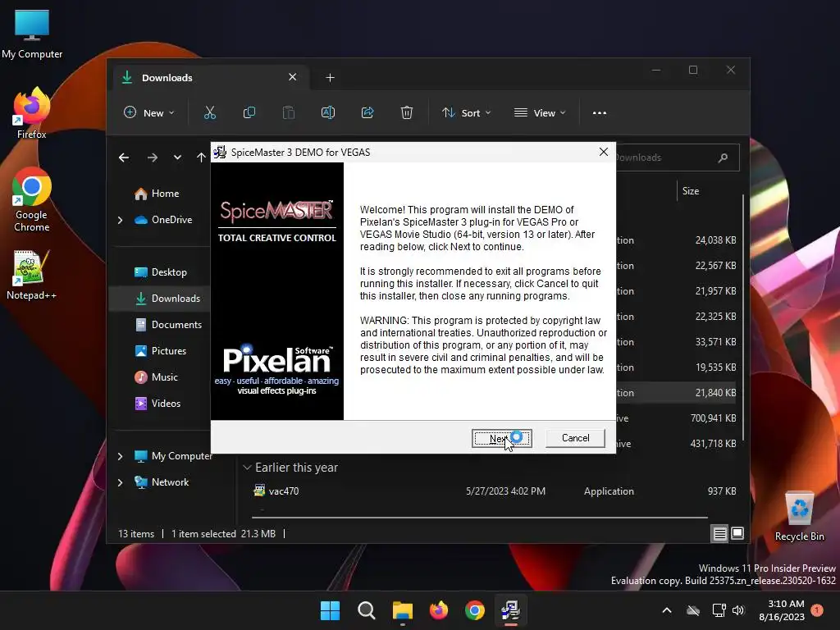
Task: Close the SpiceMaster 3 DEMO dialog
Action: 603,152
